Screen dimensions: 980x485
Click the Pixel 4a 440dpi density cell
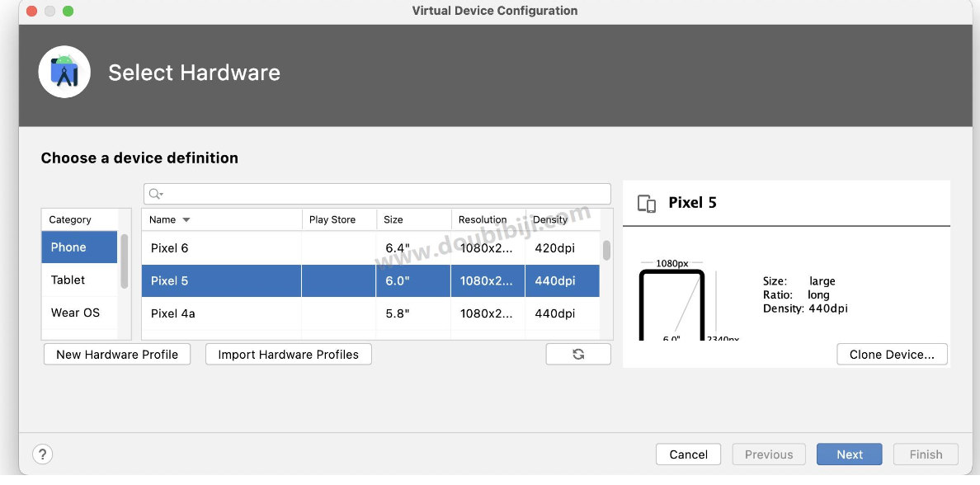[x=563, y=313]
